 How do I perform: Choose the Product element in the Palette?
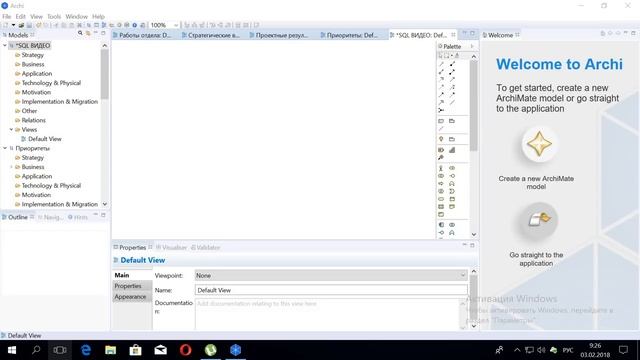coord(441,214)
